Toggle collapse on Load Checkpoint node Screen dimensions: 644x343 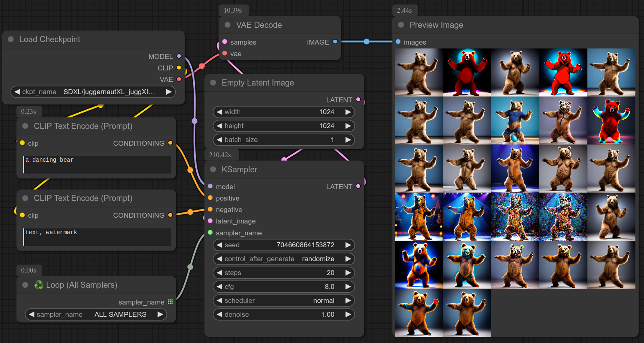point(11,39)
